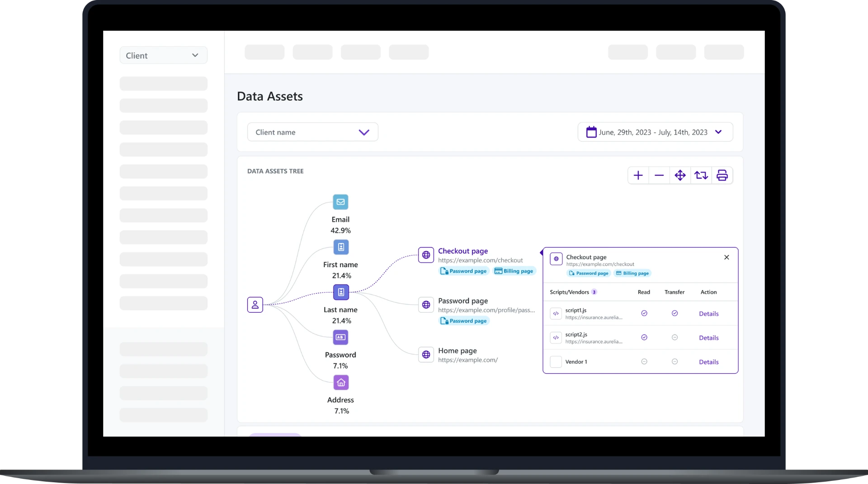Open the Home page title in tree
This screenshot has height=484, width=868.
(x=457, y=351)
